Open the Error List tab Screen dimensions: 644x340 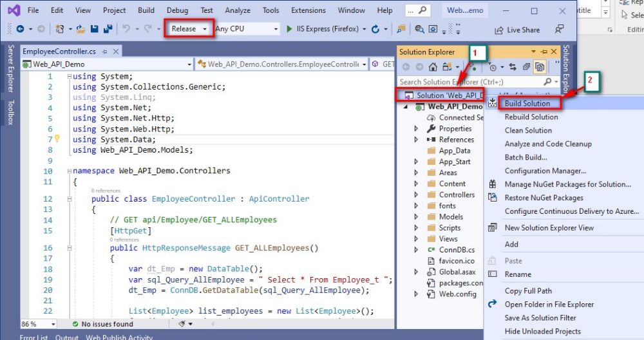[33, 337]
